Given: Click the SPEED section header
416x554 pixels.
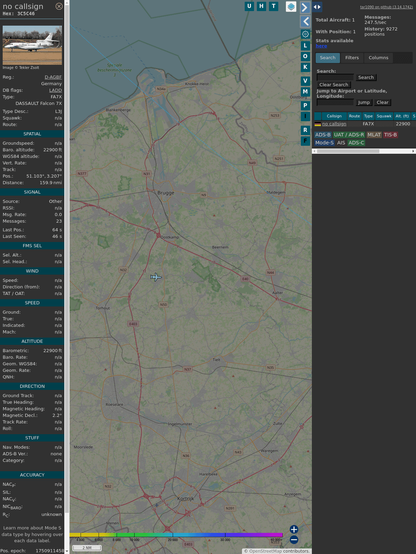Looking at the screenshot, I should pos(32,303).
